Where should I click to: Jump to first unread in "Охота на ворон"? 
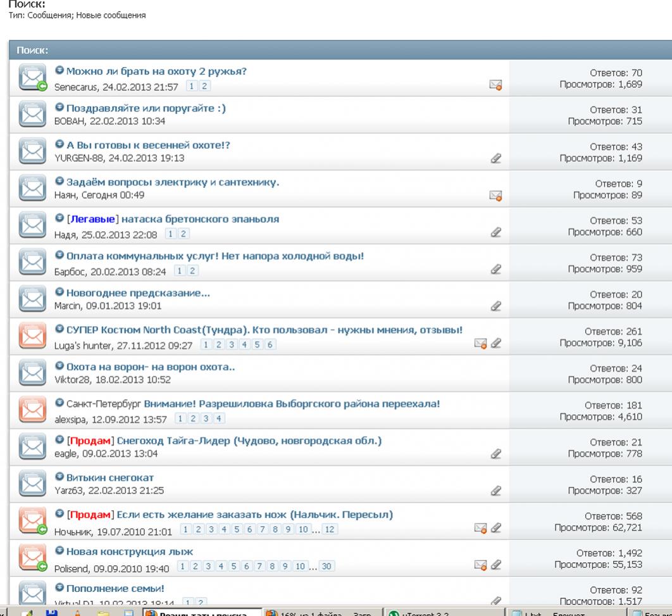click(x=59, y=367)
